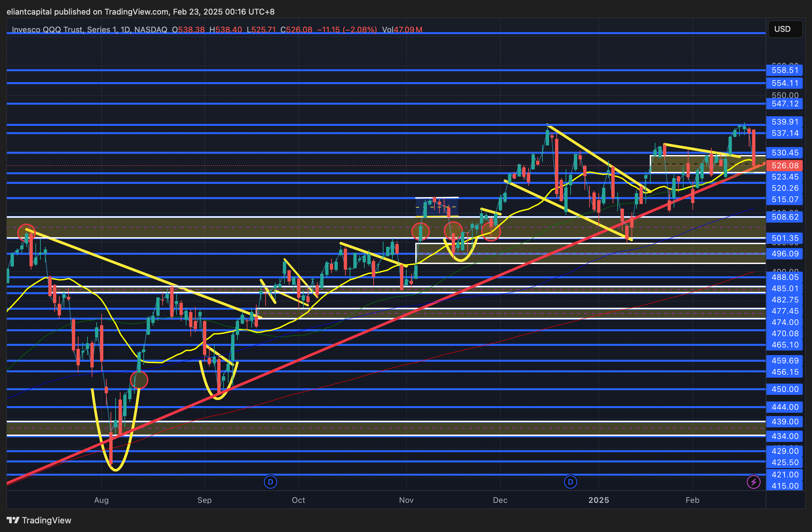Screen dimensions: 812x532
Task: Click the Feb label on time axis
Action: [x=692, y=500]
